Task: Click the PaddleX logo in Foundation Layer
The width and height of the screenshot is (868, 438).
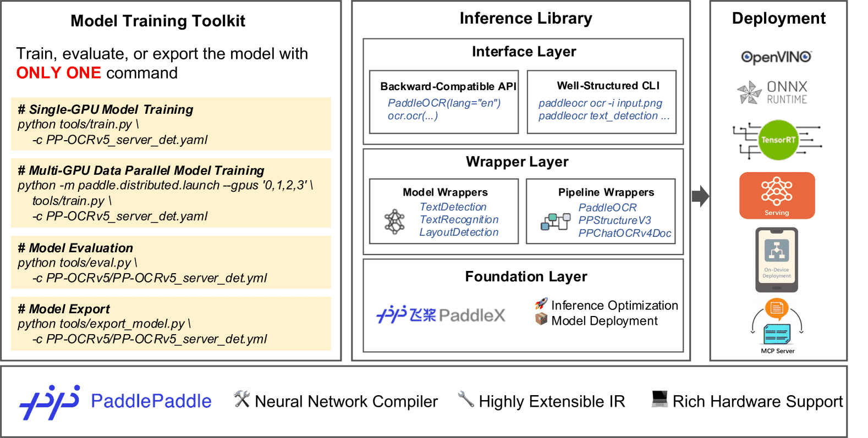Action: point(441,315)
